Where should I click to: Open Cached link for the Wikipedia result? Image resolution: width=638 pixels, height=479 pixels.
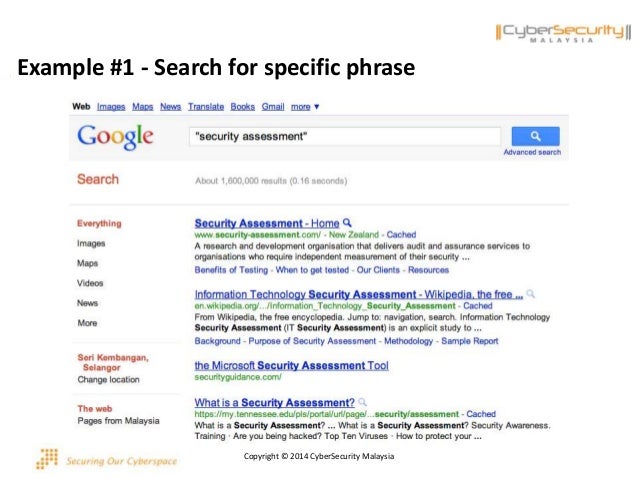pyautogui.click(x=478, y=306)
